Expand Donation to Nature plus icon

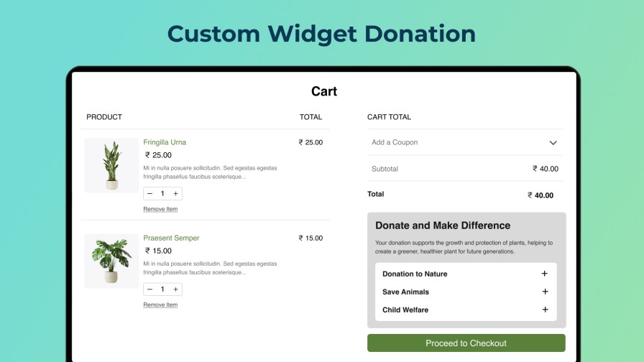tap(544, 274)
